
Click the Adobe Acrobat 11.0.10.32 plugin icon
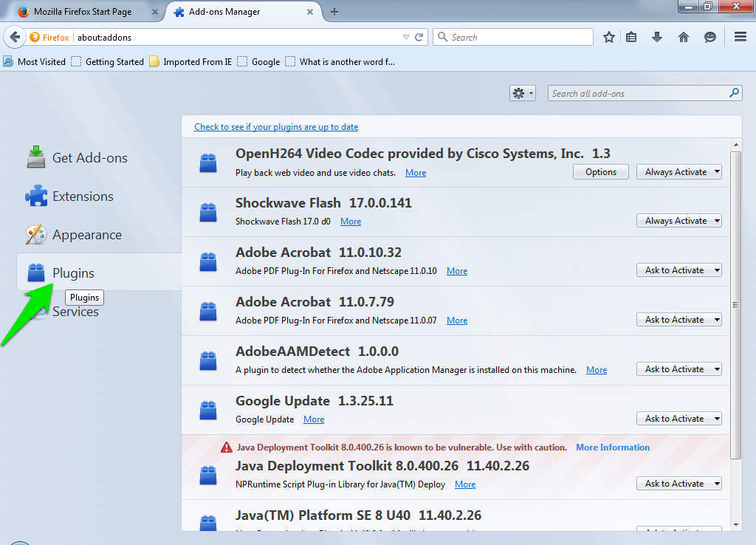tap(208, 262)
